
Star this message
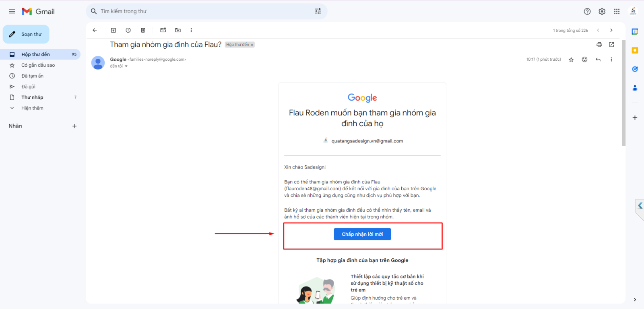[x=571, y=60]
